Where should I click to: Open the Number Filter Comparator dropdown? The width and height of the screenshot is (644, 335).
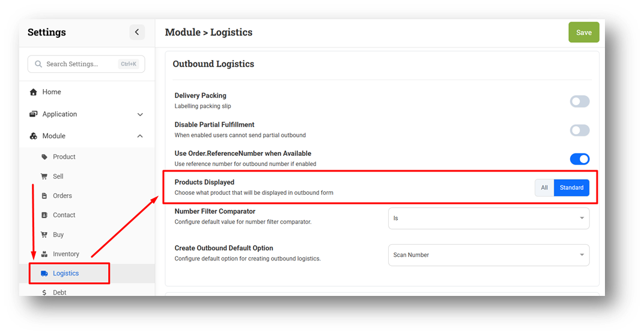[x=488, y=218]
